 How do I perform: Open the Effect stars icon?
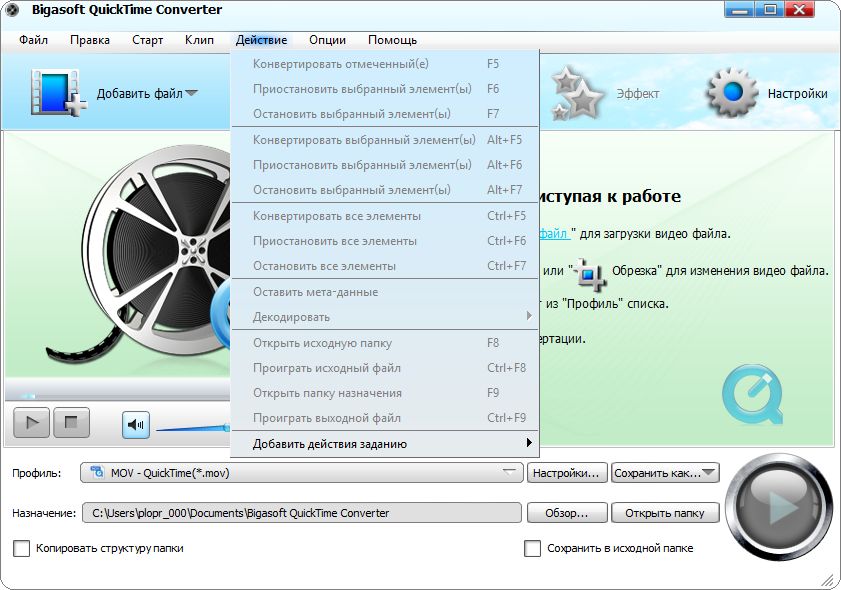(577, 93)
